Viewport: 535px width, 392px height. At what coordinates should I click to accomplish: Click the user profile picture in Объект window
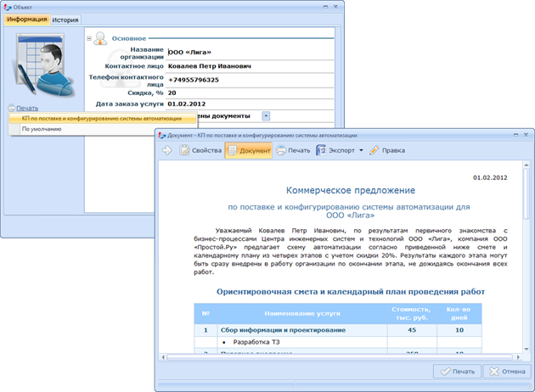[43, 64]
